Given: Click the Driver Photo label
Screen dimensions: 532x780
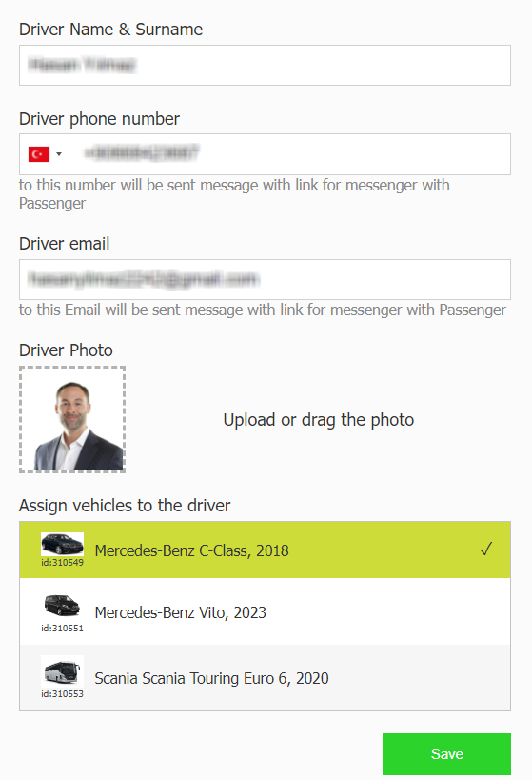Looking at the screenshot, I should (x=66, y=350).
